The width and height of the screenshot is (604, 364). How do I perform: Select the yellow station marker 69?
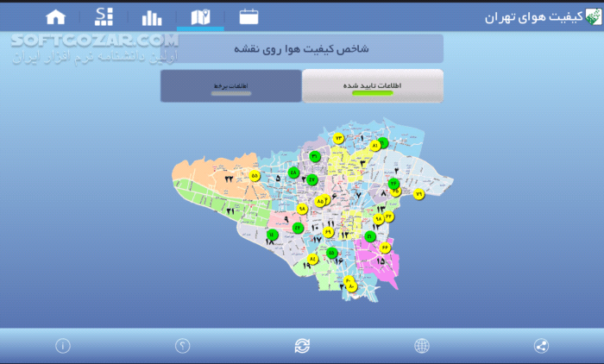tap(328, 232)
